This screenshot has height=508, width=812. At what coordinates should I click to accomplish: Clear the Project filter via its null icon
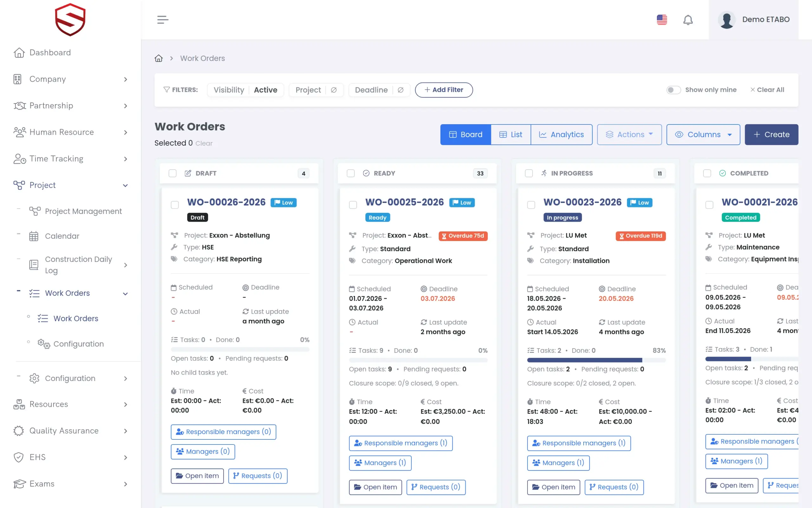(x=334, y=90)
